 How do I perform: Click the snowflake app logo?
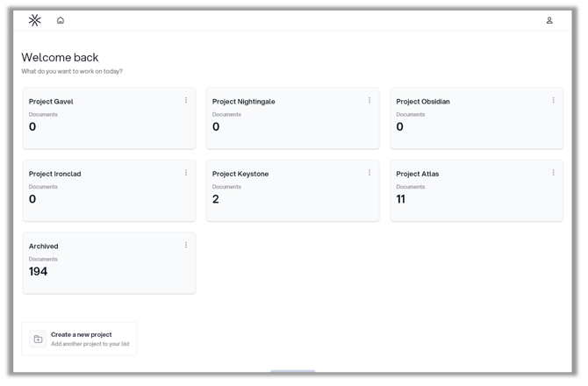click(35, 20)
